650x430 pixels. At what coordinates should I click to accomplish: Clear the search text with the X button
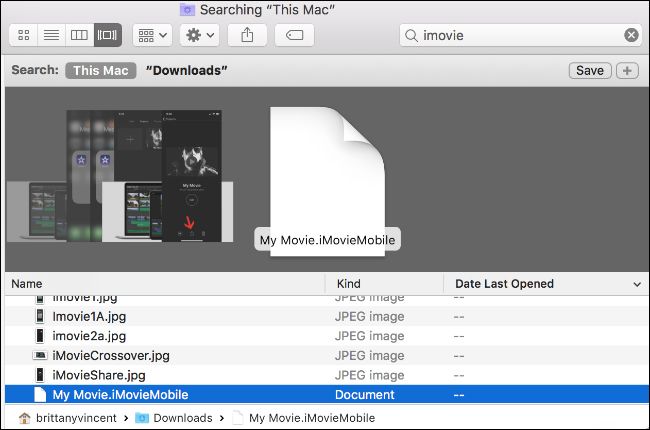(x=631, y=35)
